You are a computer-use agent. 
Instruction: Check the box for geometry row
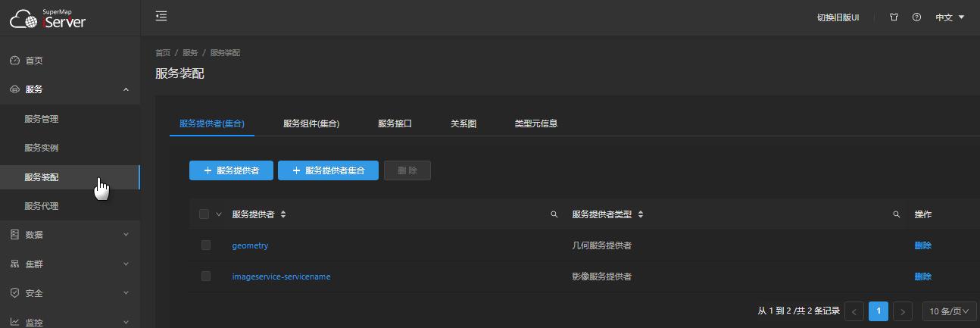point(205,245)
